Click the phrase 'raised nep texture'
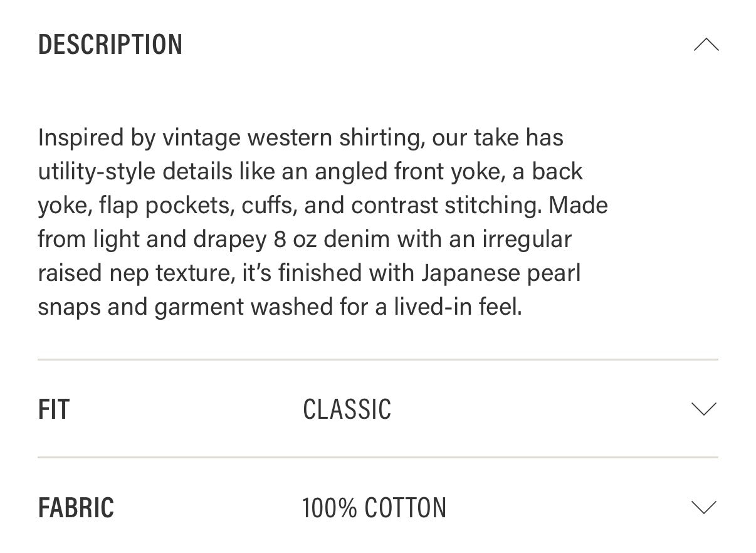 point(136,273)
